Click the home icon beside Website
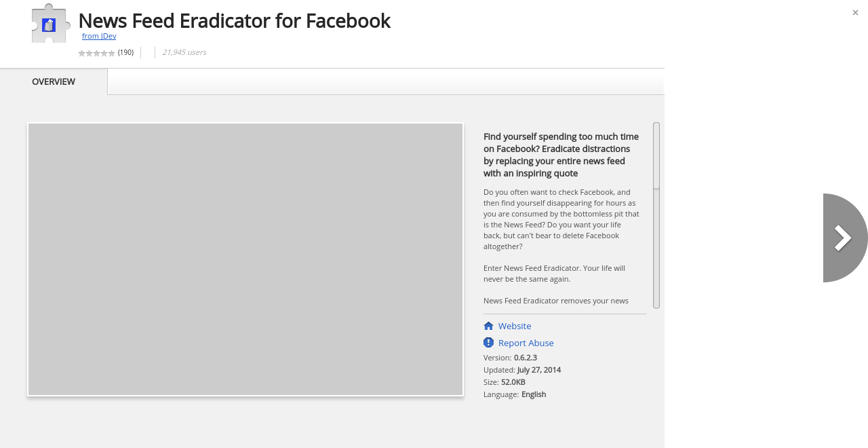 (488, 326)
